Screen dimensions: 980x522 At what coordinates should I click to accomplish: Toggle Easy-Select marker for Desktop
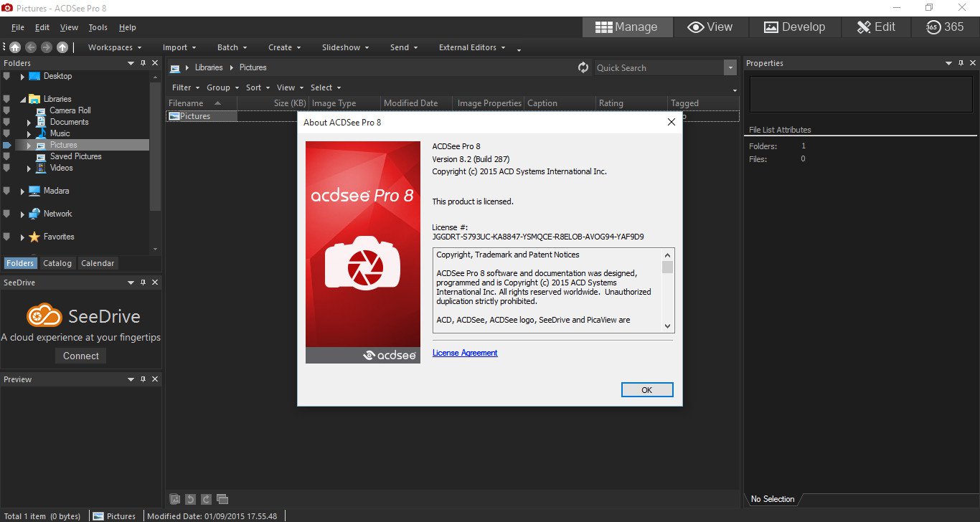[x=6, y=76]
